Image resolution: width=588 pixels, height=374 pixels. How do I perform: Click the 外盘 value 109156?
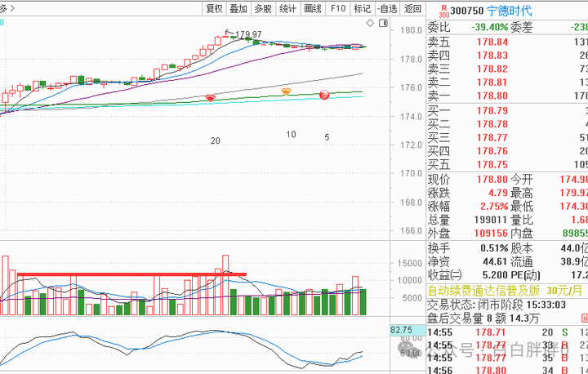(x=491, y=234)
